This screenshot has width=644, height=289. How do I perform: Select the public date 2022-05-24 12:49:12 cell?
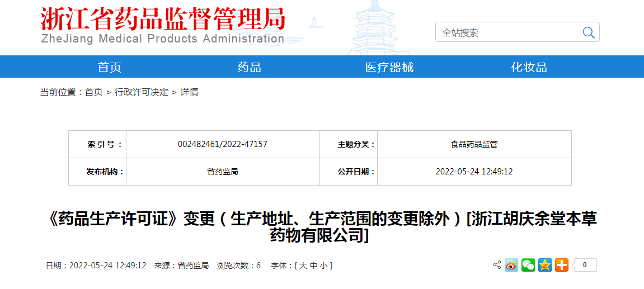[x=474, y=172]
